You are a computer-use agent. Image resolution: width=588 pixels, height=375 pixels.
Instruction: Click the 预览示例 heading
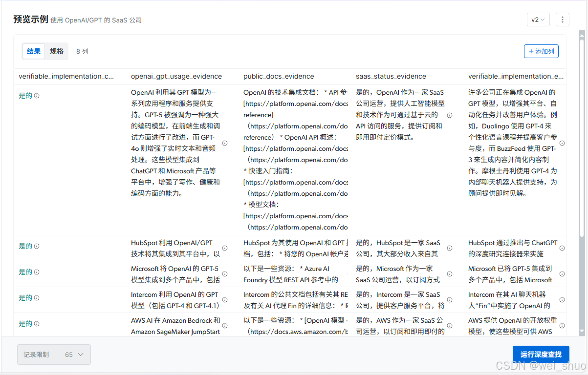pos(30,20)
